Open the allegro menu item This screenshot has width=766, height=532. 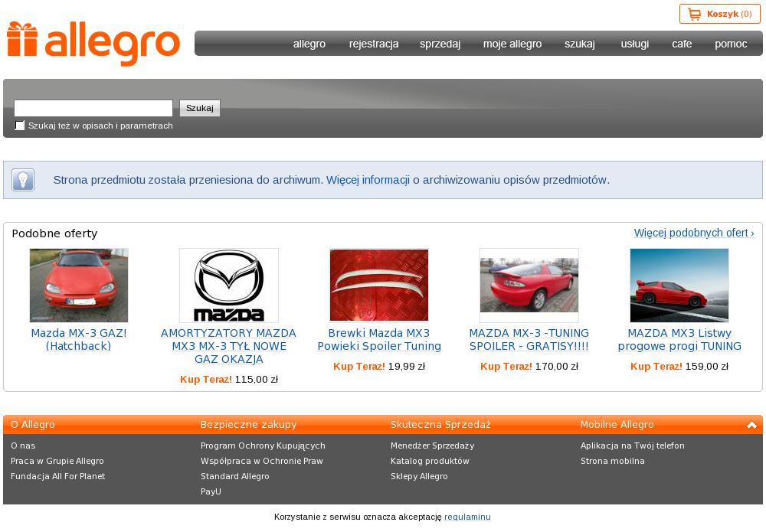[309, 44]
